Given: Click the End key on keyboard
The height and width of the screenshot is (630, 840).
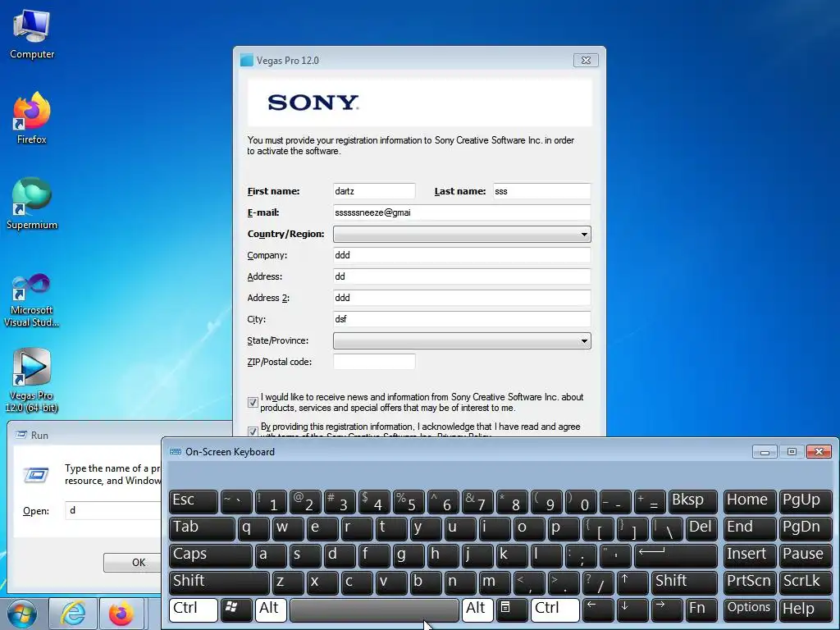Looking at the screenshot, I should (x=749, y=528).
